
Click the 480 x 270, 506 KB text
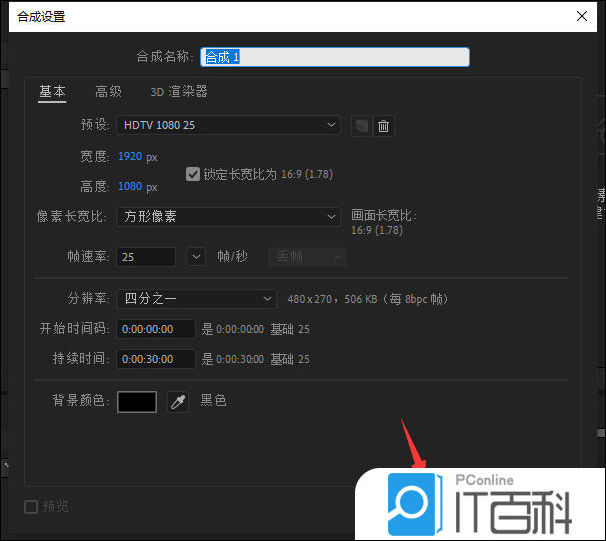click(x=368, y=299)
